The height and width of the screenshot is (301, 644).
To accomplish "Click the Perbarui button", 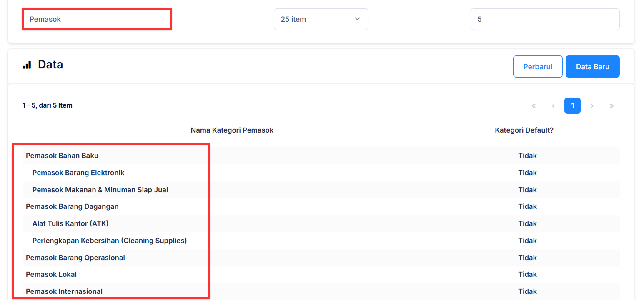I will (537, 67).
